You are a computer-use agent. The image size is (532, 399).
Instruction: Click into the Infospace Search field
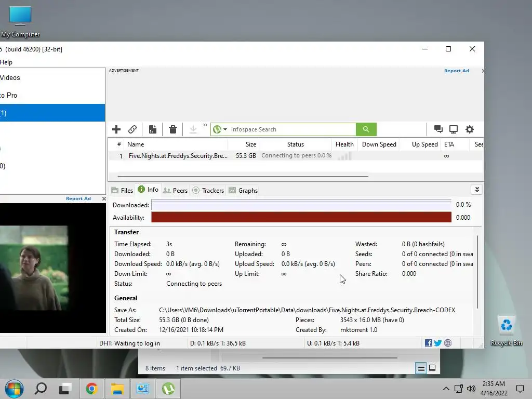click(292, 129)
